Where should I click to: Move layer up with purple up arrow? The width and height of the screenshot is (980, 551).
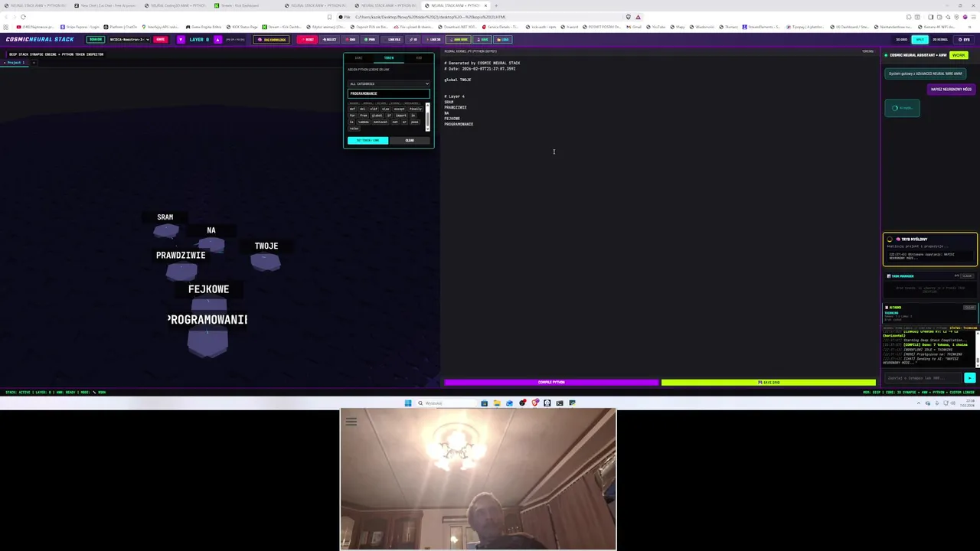[x=217, y=39]
